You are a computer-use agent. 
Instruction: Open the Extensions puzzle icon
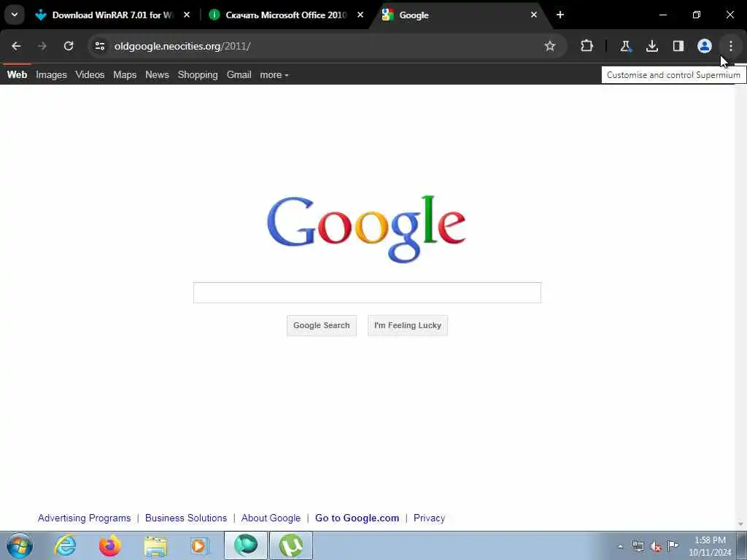587,46
